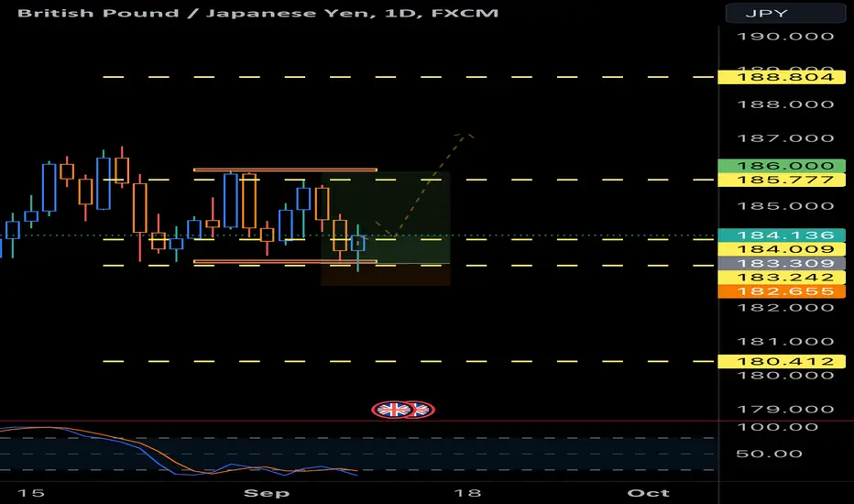Select the green profit zone of long position
The height and width of the screenshot is (504, 854).
pos(386,217)
